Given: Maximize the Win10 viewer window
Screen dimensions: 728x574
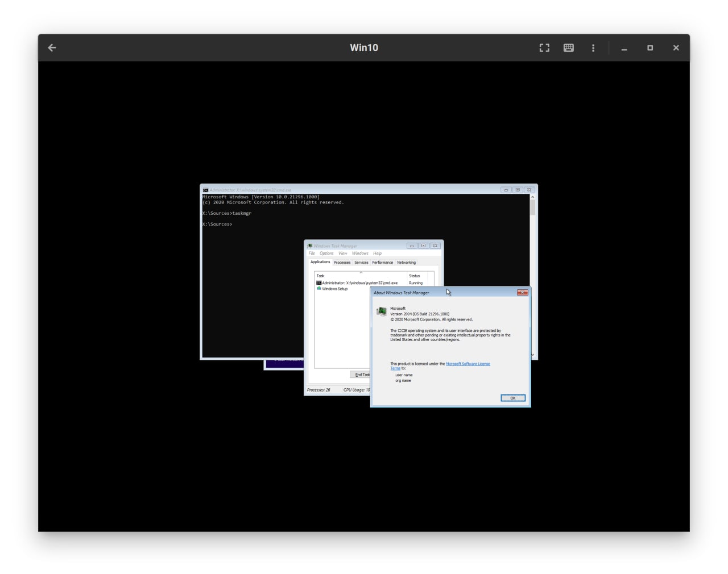Looking at the screenshot, I should 650,48.
